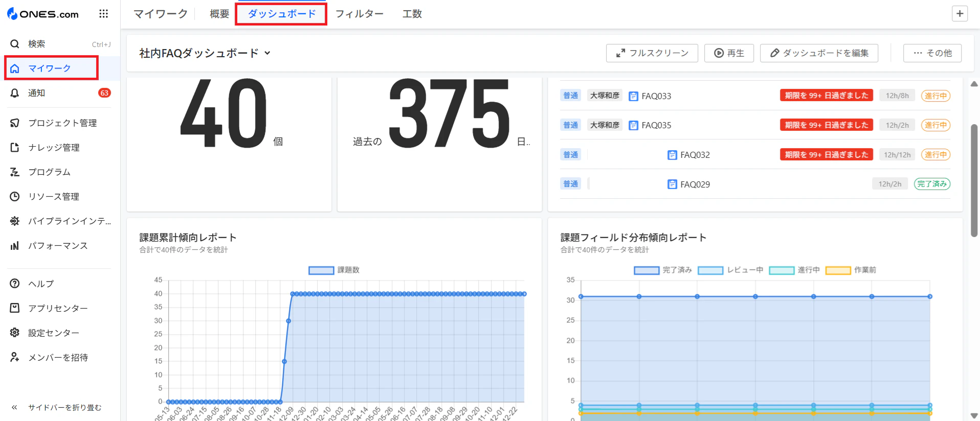The width and height of the screenshot is (980, 421).
Task: Click the knowledge management icon
Action: tap(15, 147)
